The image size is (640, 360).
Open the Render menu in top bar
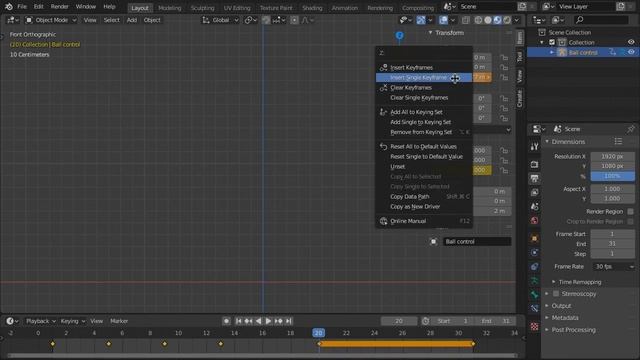pyautogui.click(x=60, y=7)
